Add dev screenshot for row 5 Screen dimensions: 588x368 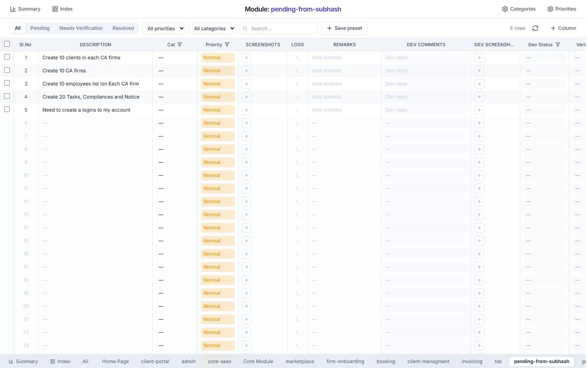pos(479,110)
